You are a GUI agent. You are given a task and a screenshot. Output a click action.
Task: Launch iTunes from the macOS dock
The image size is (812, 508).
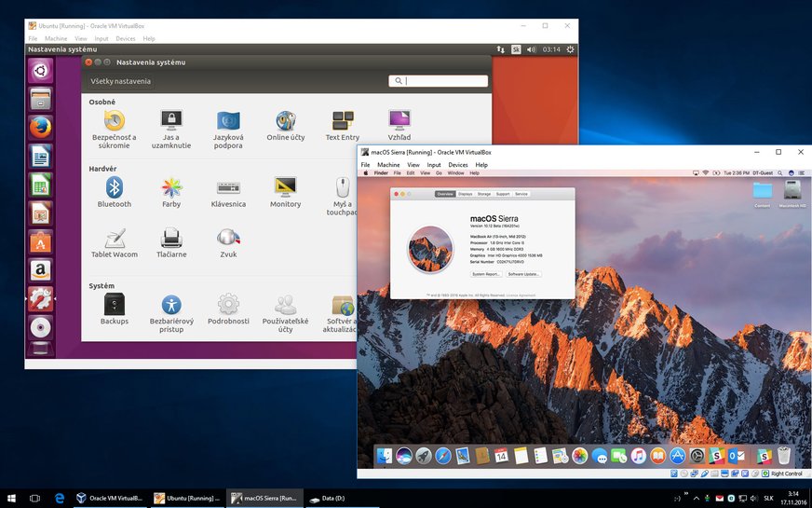[638, 456]
